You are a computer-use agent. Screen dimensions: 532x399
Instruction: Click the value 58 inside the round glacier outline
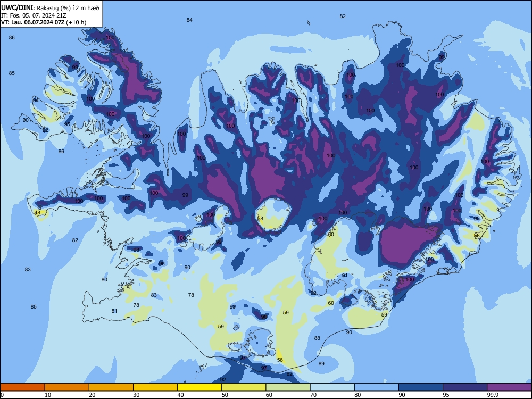pos(260,219)
